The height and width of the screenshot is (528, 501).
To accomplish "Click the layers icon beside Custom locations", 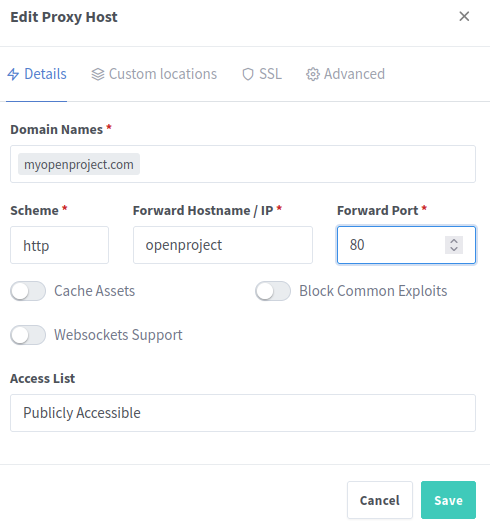I will 98,74.
